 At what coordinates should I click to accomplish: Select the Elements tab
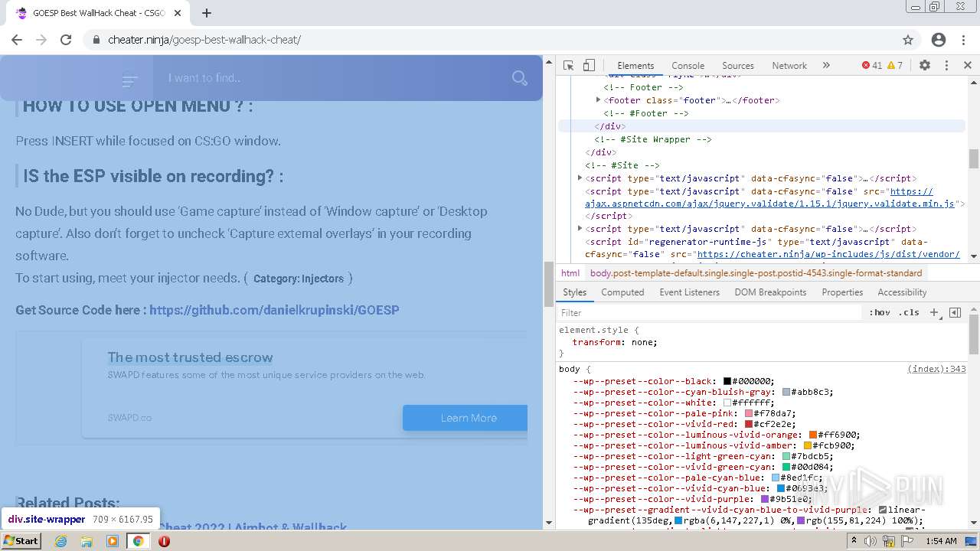tap(635, 66)
